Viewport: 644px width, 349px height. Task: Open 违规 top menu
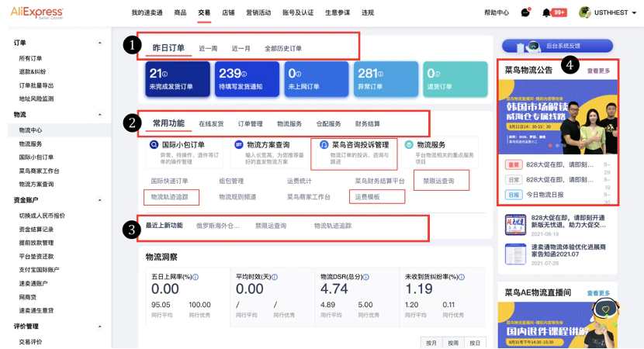(368, 12)
